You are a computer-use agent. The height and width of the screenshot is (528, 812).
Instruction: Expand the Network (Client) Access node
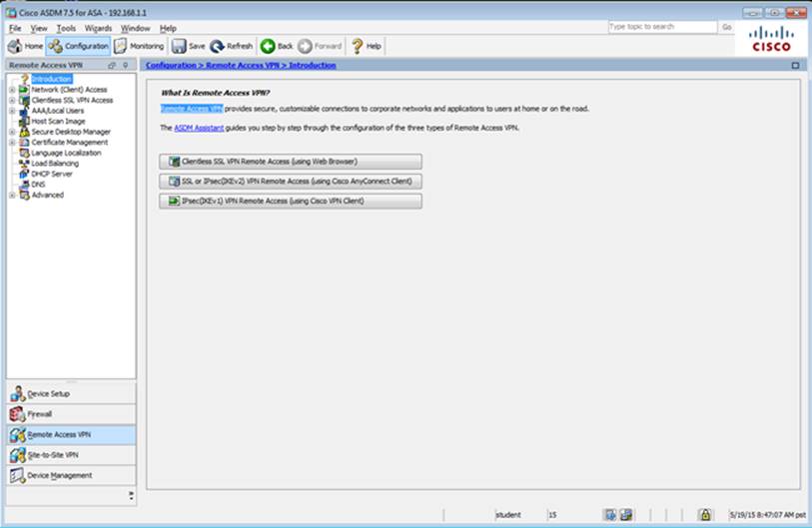[x=12, y=90]
